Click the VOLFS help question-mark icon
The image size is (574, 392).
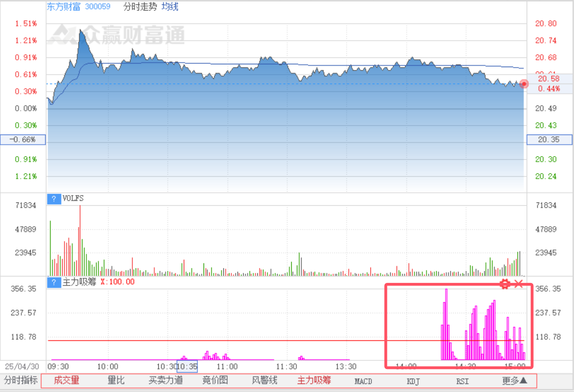click(54, 199)
